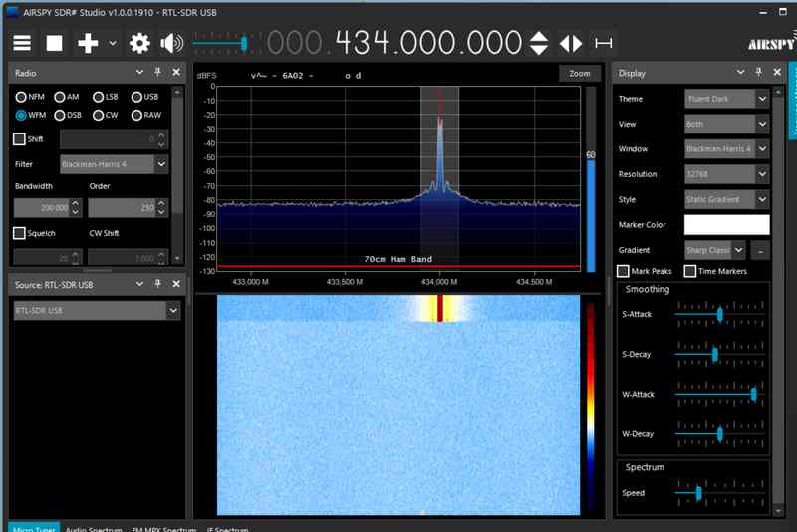Switch to the IF Spectrum tab
797x532 pixels.
[x=227, y=528]
